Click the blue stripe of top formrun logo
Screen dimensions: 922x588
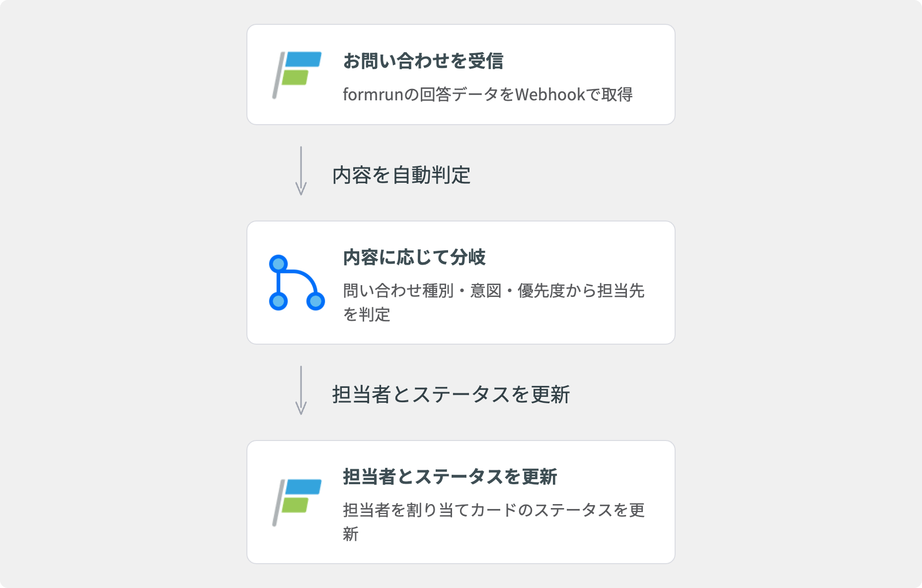[x=304, y=59]
